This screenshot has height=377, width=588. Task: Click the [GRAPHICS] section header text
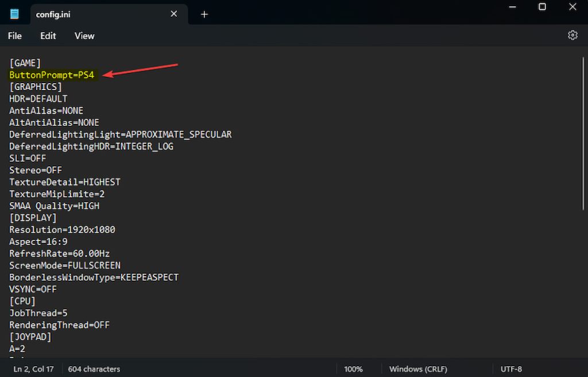click(36, 87)
